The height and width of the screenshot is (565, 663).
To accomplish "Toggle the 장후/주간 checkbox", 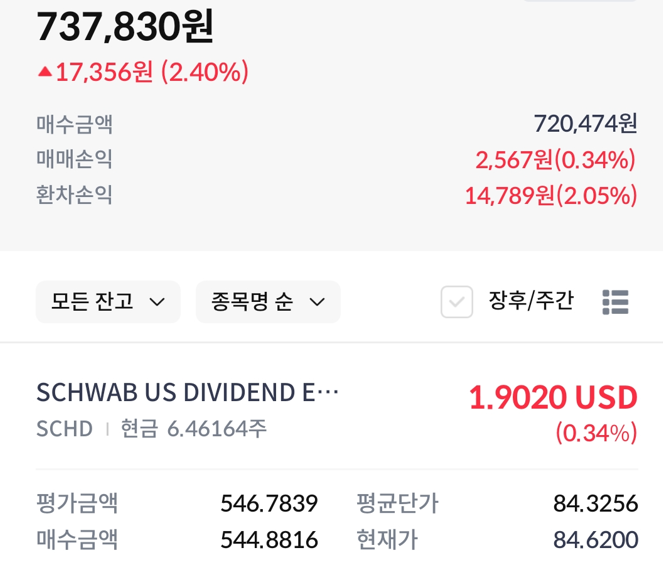I will pos(457,302).
